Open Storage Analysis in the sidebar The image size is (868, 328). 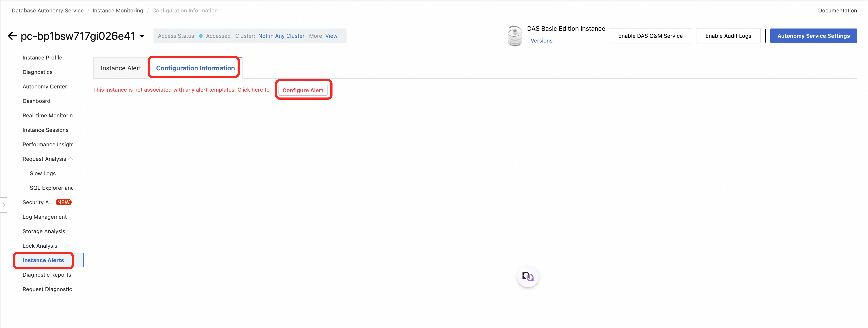tap(44, 231)
